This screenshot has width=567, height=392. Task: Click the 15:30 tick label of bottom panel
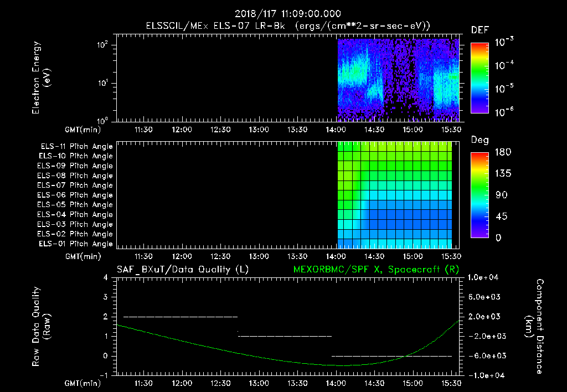451,383
